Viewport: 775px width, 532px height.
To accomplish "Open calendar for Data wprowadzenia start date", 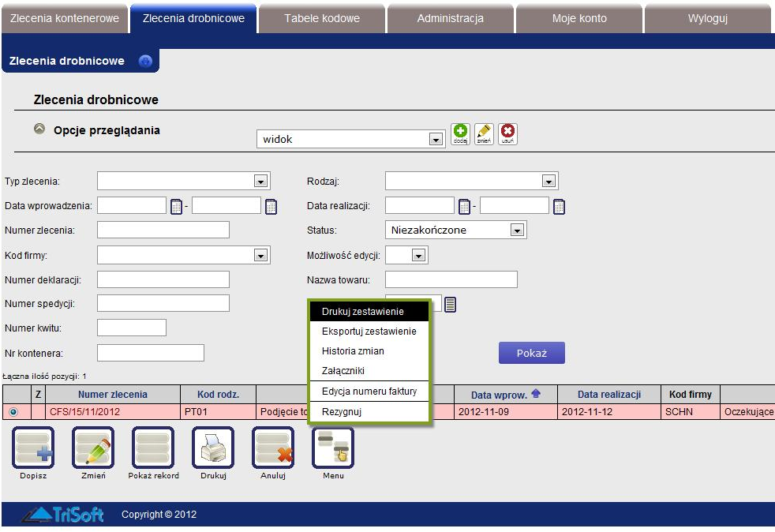I will click(176, 206).
